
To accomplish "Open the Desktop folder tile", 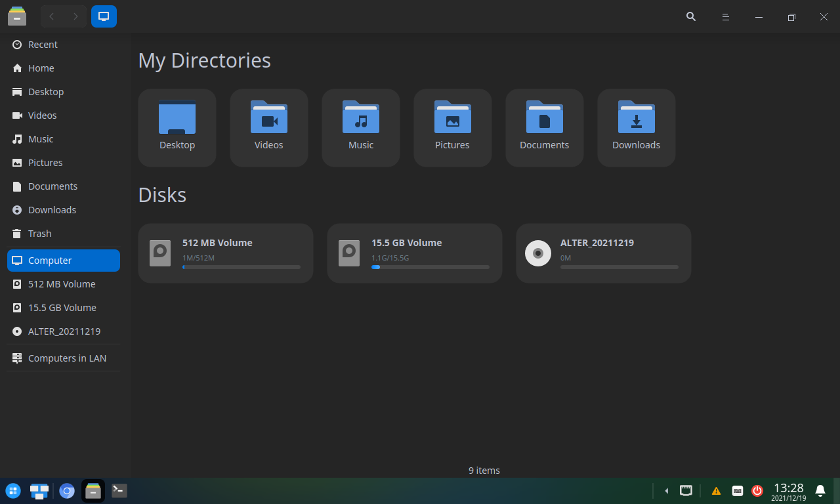I will [x=177, y=128].
